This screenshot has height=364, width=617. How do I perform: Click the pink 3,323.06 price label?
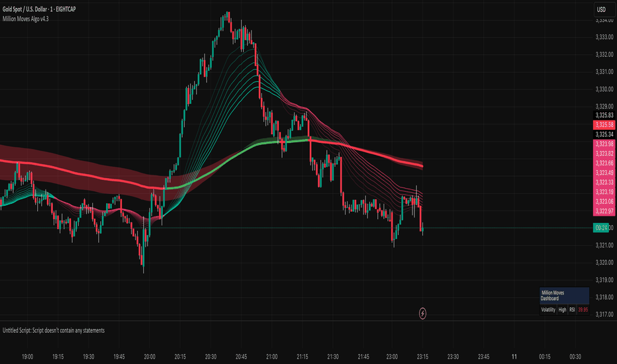[604, 201]
